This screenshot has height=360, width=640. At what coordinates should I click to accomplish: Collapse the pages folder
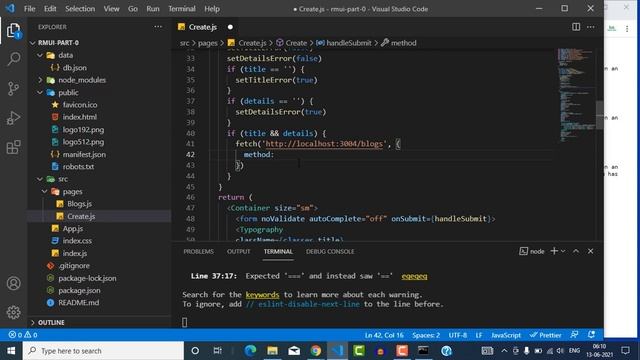point(44,191)
